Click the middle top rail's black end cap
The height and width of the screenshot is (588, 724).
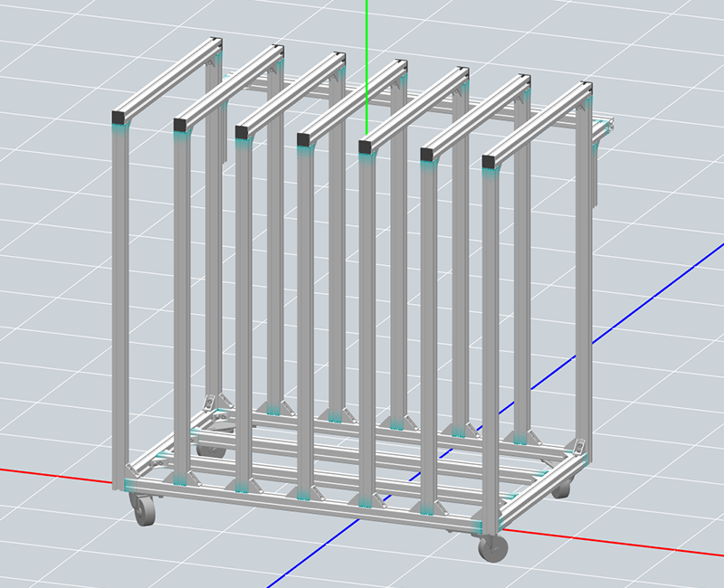pos(304,138)
